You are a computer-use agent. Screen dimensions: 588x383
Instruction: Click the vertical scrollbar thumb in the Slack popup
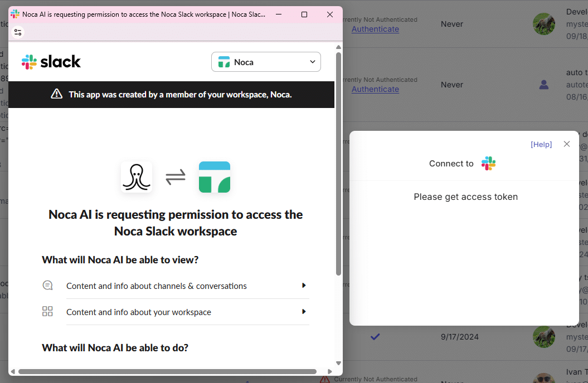point(338,164)
